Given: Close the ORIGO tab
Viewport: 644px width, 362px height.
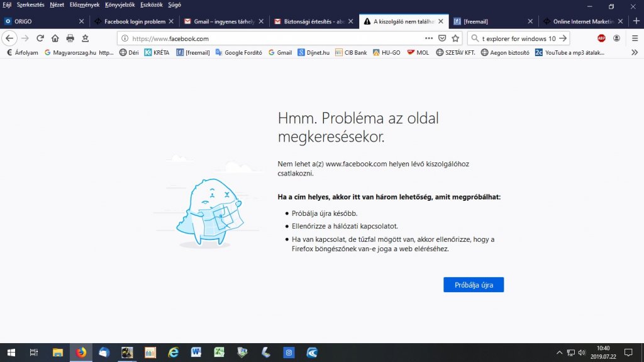Looking at the screenshot, I should click(81, 21).
